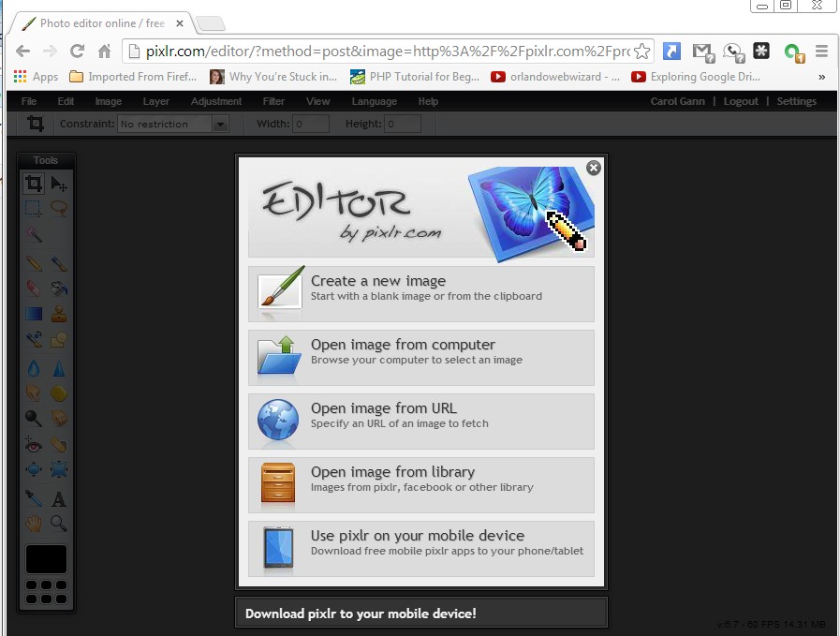Open the Image menu

tap(109, 101)
